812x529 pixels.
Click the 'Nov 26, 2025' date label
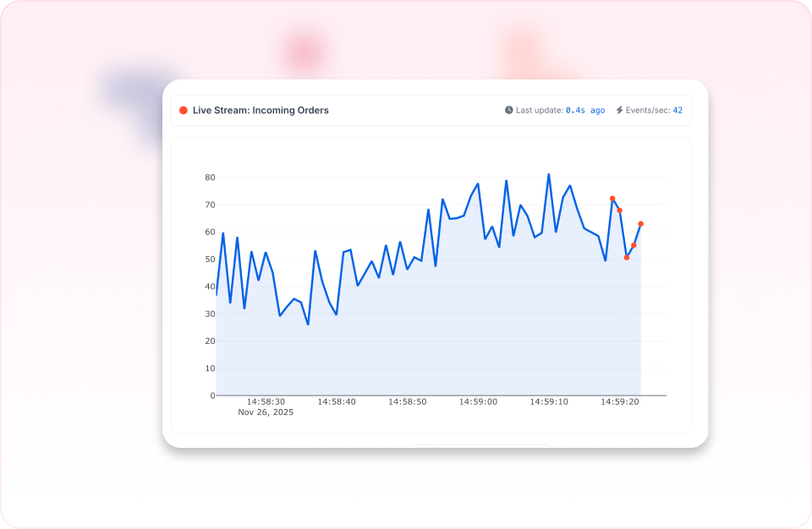tap(266, 413)
